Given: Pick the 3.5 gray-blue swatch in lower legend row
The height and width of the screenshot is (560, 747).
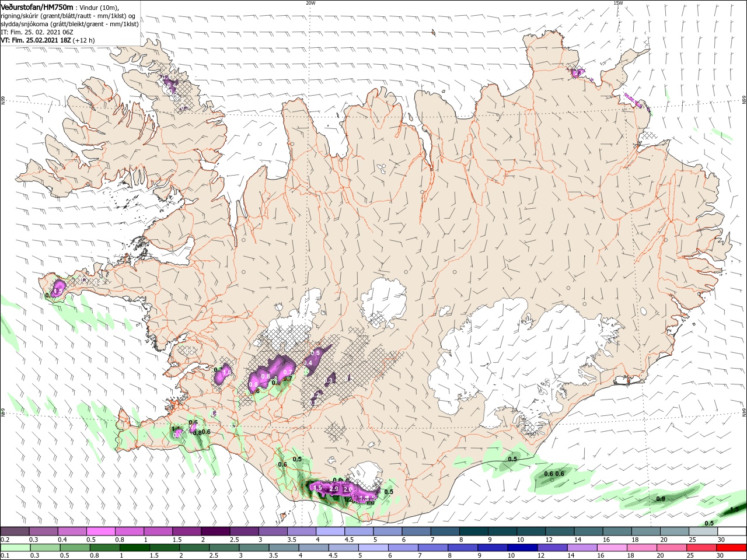Looking at the screenshot, I should [x=284, y=548].
